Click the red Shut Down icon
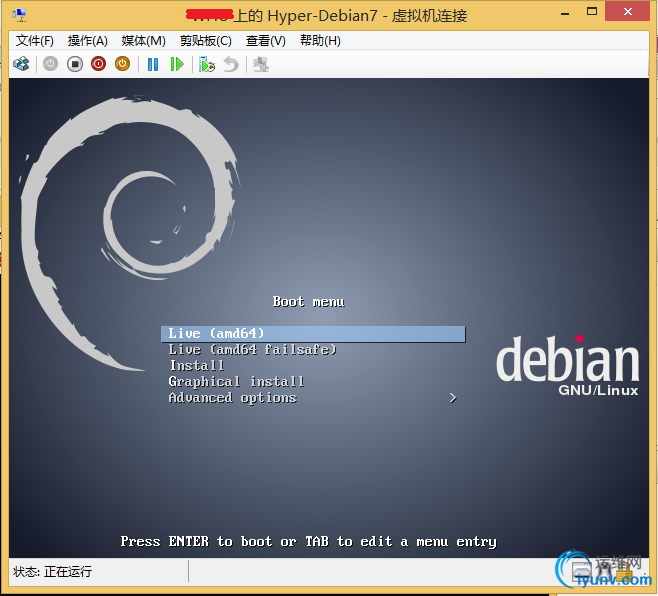This screenshot has height=596, width=658. (x=99, y=64)
